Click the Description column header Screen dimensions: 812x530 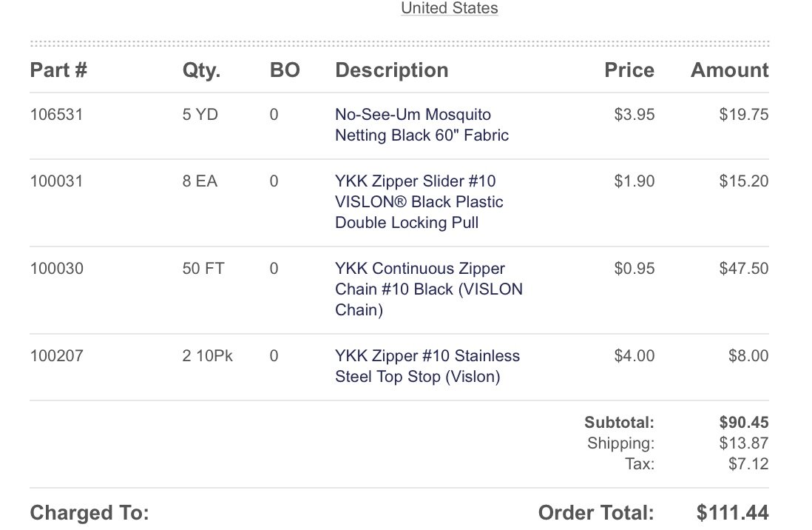[392, 70]
